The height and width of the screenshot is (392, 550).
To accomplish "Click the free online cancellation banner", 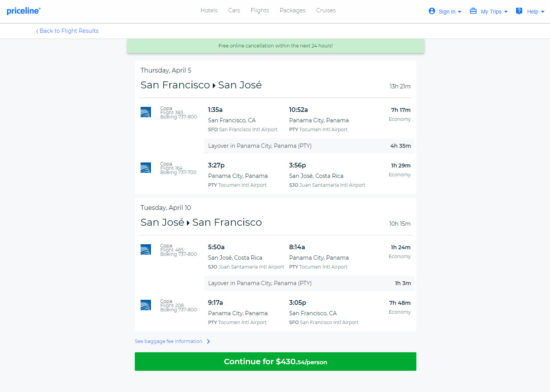I will click(276, 46).
